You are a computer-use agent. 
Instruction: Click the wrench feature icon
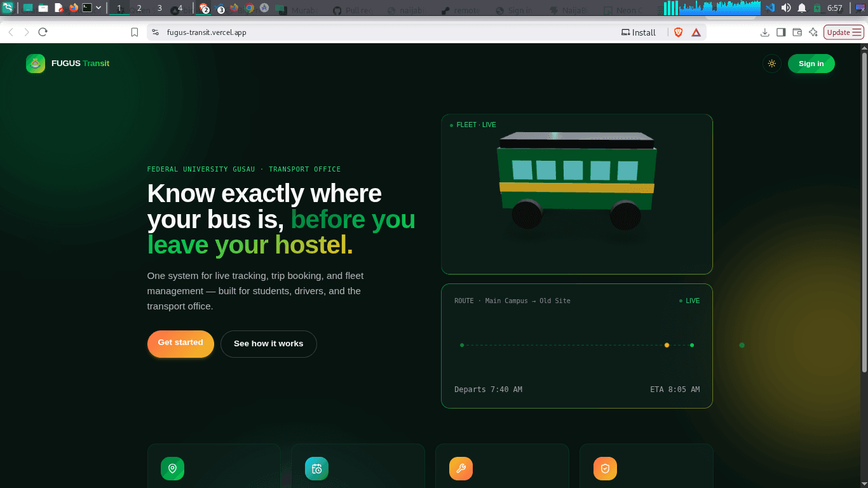pos(461,469)
